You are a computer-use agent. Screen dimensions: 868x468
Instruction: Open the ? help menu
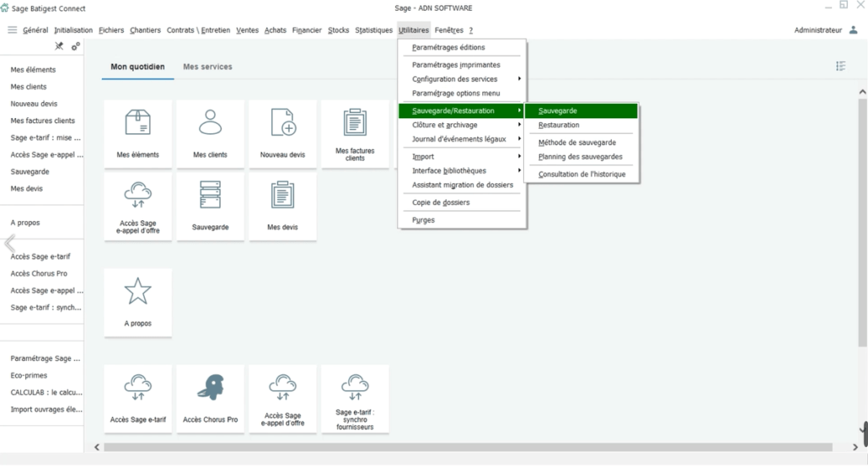coord(471,30)
